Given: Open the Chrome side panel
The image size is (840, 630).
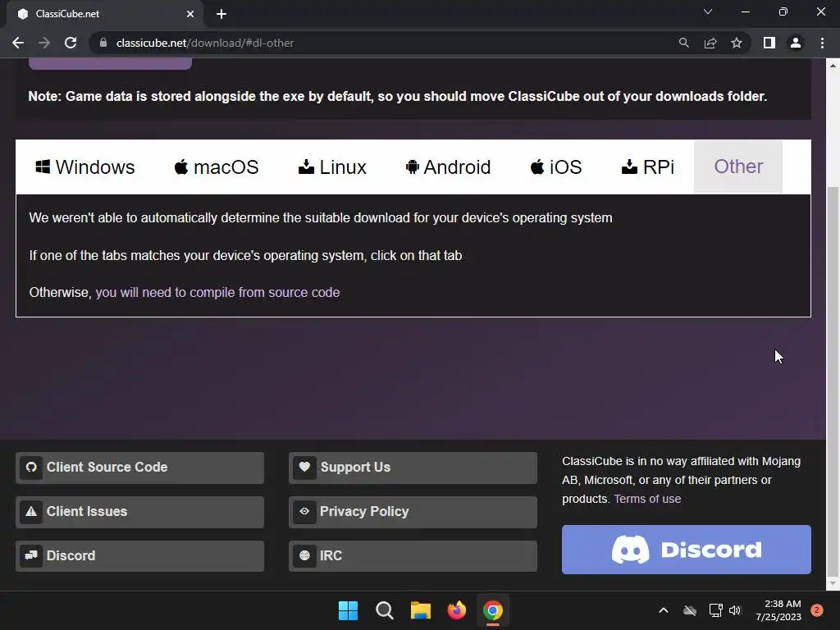Looking at the screenshot, I should pos(769,43).
